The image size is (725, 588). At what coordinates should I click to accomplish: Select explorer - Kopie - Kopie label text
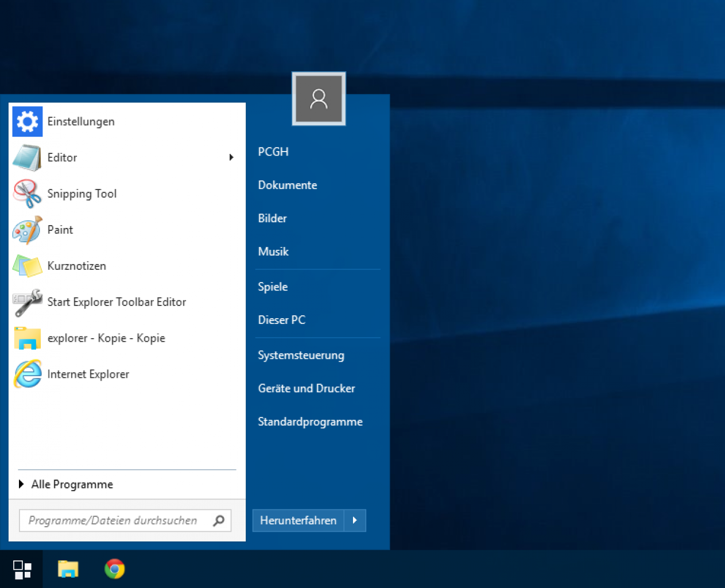106,338
